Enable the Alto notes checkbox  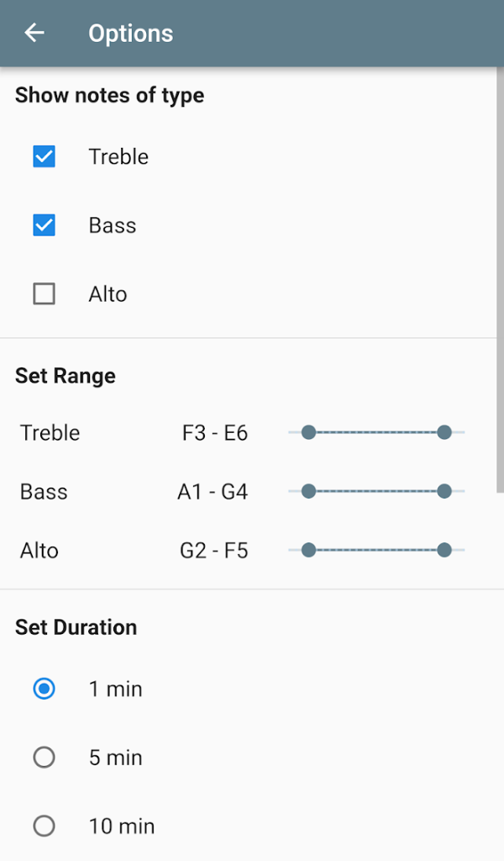click(x=44, y=293)
